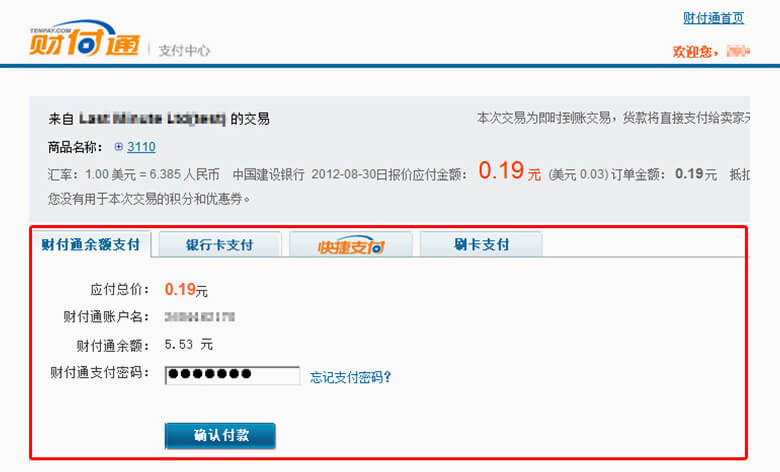Click the 确认付款 button

pos(220,436)
